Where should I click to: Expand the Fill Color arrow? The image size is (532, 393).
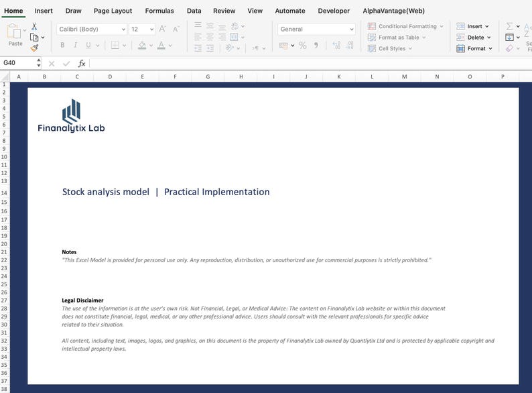151,45
